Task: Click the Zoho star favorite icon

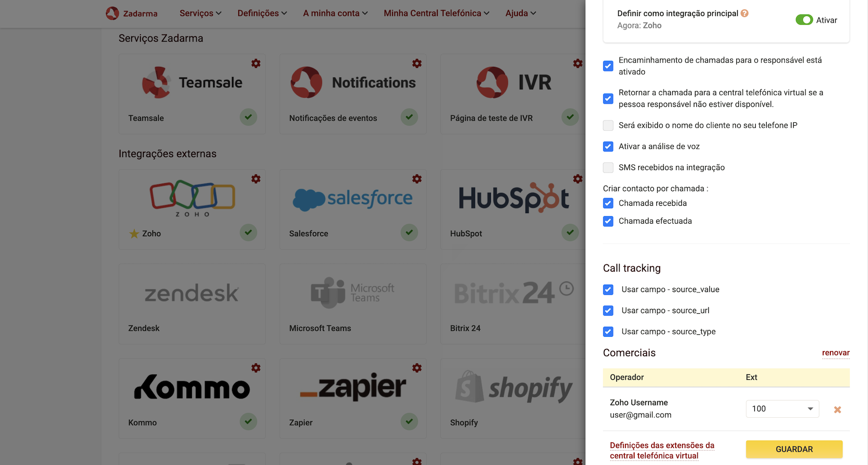Action: tap(134, 234)
